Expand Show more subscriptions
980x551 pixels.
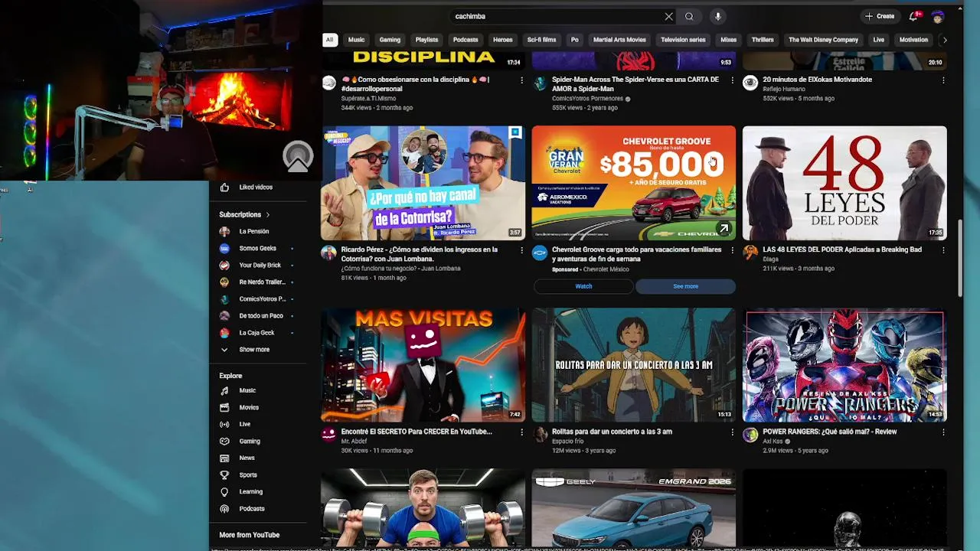tap(253, 350)
